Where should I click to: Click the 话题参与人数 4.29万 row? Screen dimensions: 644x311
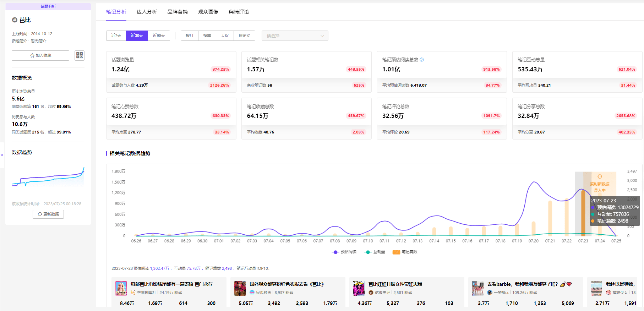171,85
